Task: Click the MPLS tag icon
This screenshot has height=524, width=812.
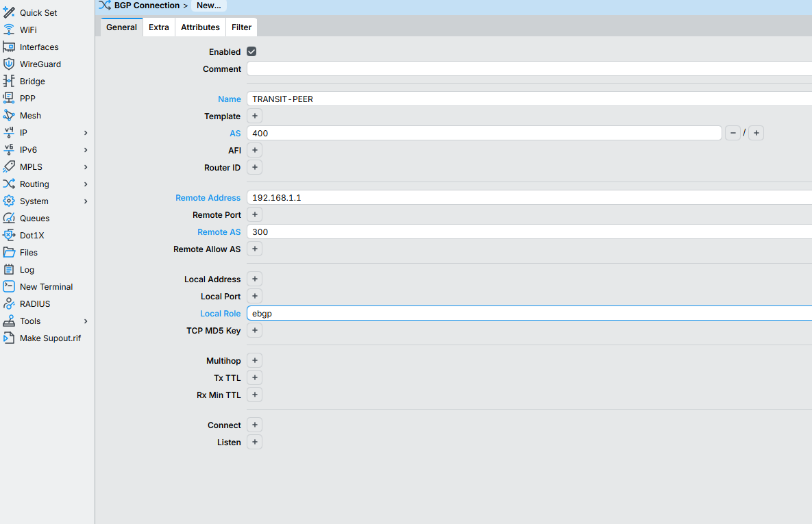Action: (x=9, y=166)
